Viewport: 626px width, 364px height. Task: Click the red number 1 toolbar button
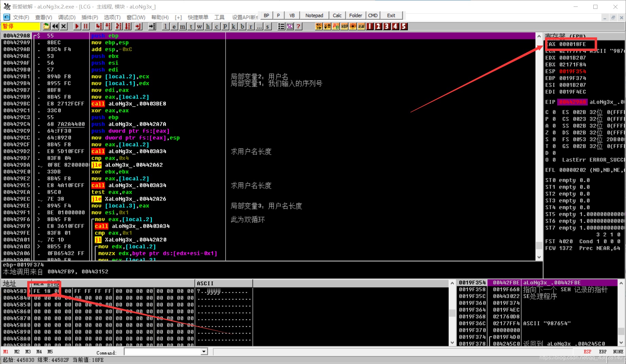point(370,27)
